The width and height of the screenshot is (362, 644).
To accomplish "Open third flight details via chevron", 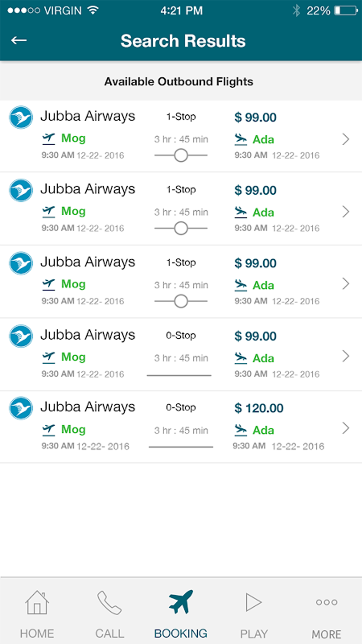I will 346,284.
